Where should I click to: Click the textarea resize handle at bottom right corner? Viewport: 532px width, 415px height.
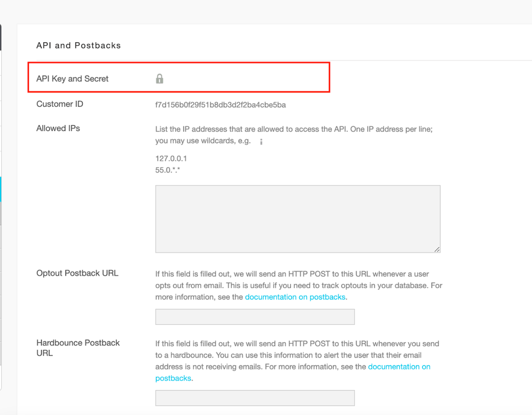(437, 249)
